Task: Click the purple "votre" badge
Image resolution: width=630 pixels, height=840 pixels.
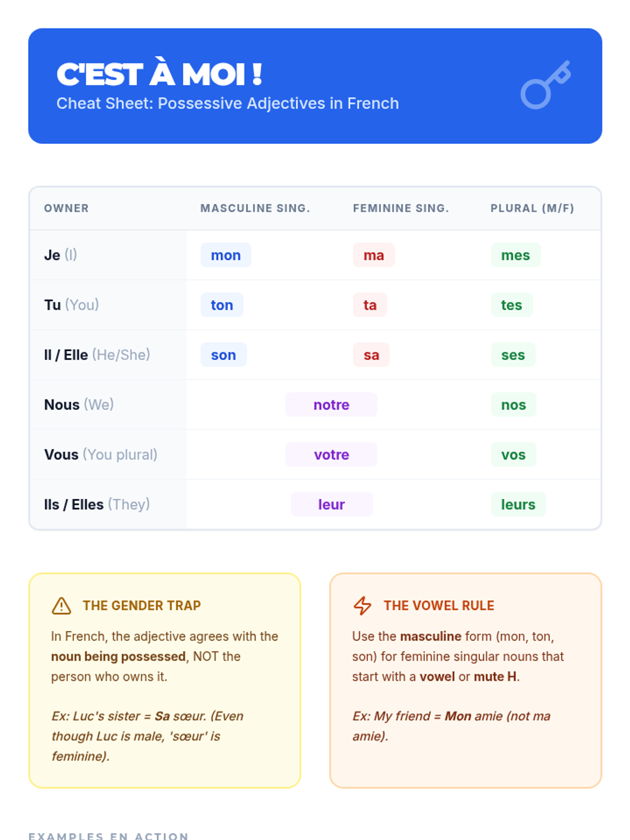Action: click(x=331, y=455)
